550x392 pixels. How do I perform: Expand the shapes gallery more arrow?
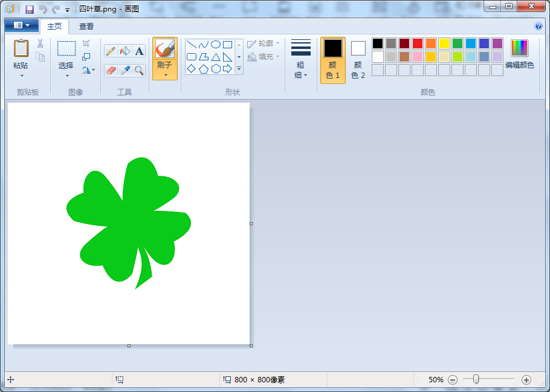pyautogui.click(x=239, y=69)
